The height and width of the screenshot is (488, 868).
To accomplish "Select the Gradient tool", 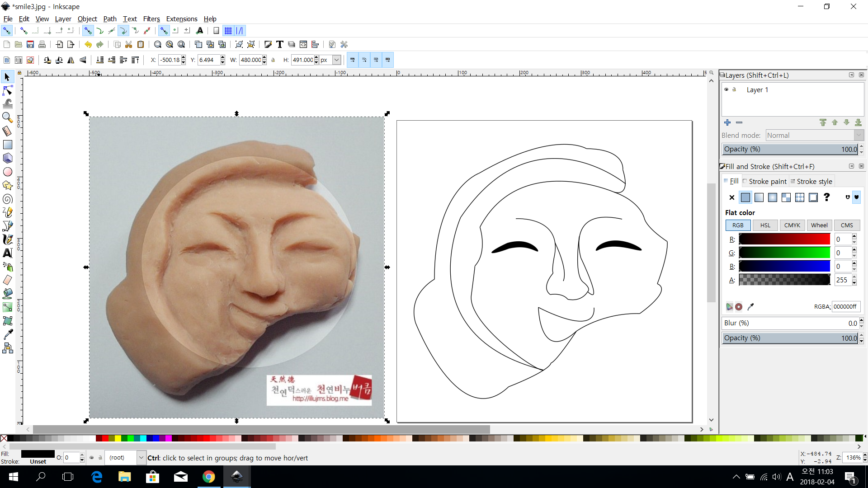I will tap(7, 307).
